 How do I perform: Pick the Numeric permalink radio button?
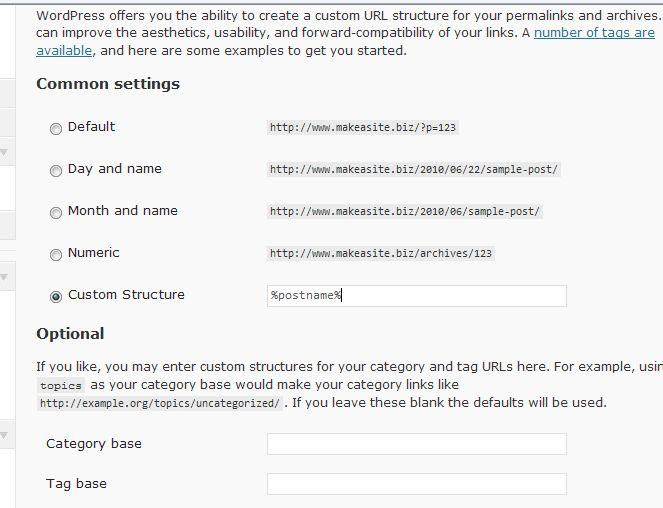(56, 255)
